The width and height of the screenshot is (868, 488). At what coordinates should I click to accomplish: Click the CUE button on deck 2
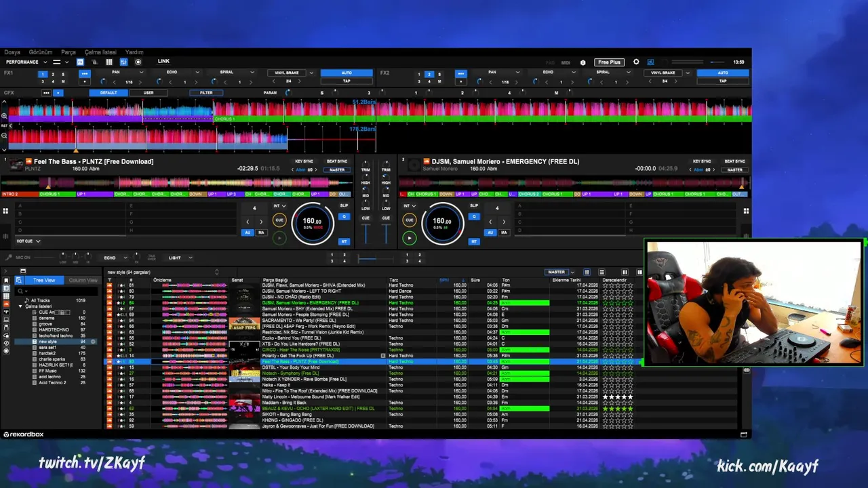tap(409, 220)
